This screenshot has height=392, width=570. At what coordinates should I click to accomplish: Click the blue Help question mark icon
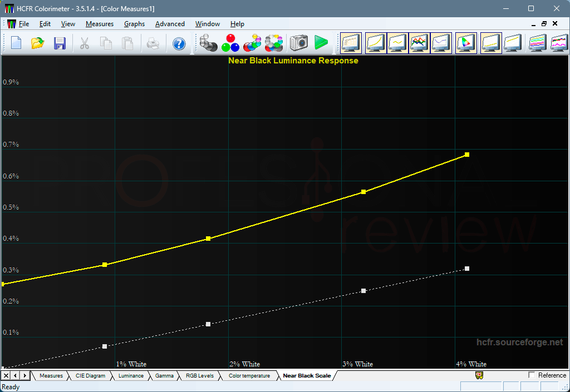click(179, 44)
